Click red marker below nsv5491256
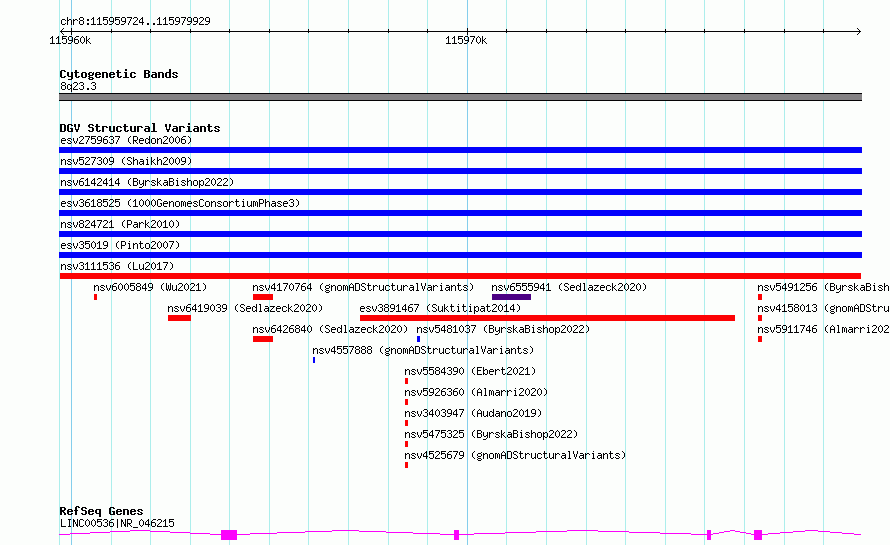The image size is (890, 545). 759,297
